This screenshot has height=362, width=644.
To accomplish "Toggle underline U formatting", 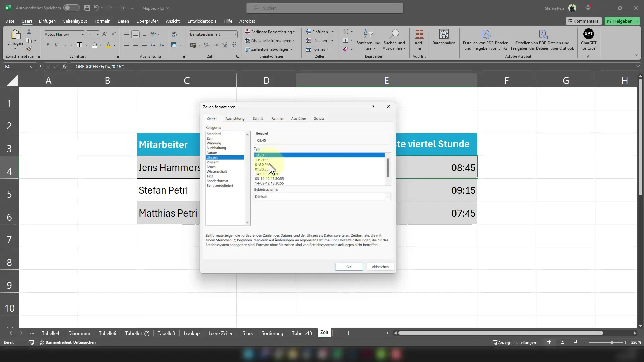I will coord(65,45).
